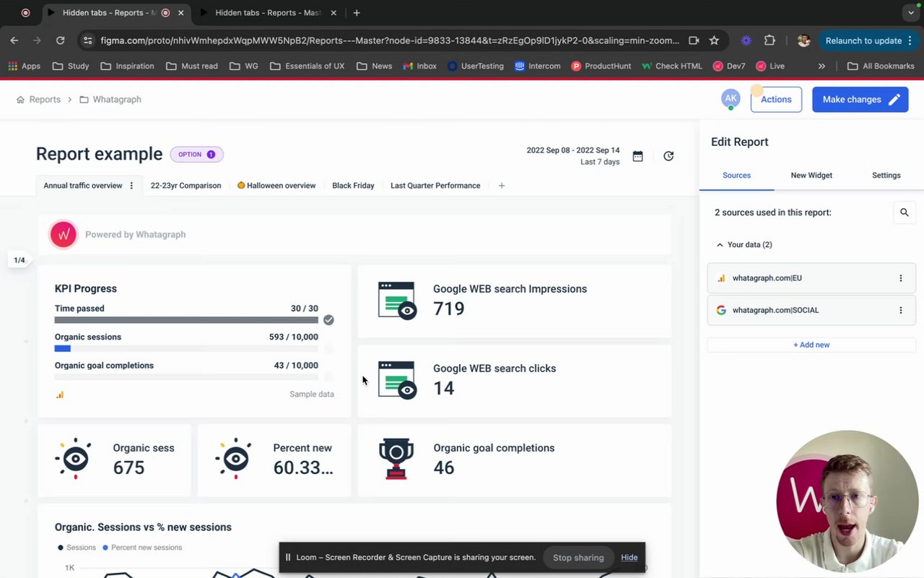The width and height of the screenshot is (924, 578).
Task: Open the Inspiration bookmarks folder
Action: pyautogui.click(x=127, y=66)
